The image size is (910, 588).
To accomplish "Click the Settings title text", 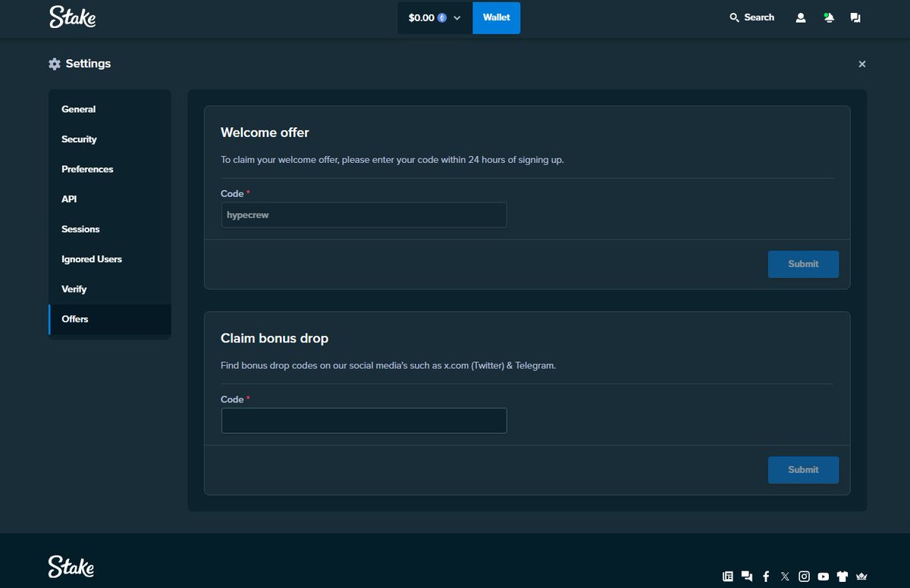I will click(x=88, y=64).
